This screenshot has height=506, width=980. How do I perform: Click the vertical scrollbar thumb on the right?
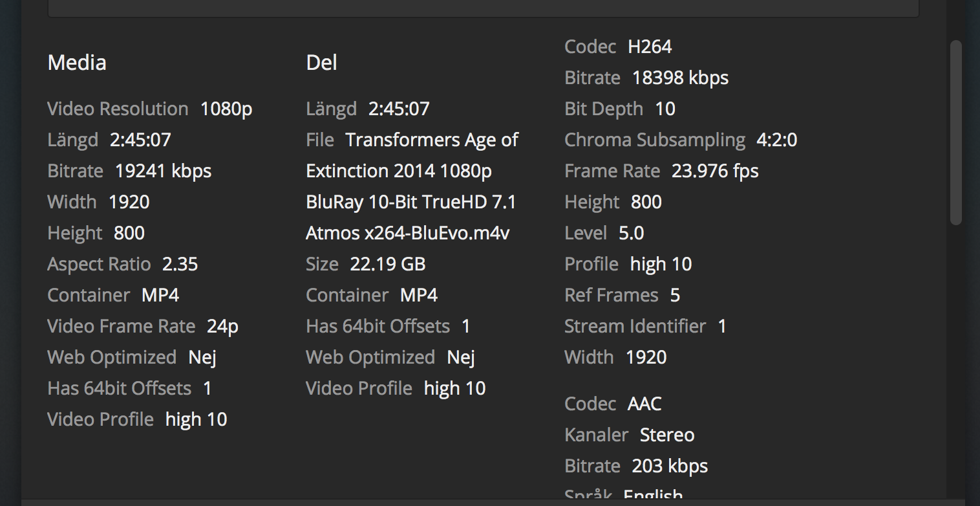tap(956, 133)
